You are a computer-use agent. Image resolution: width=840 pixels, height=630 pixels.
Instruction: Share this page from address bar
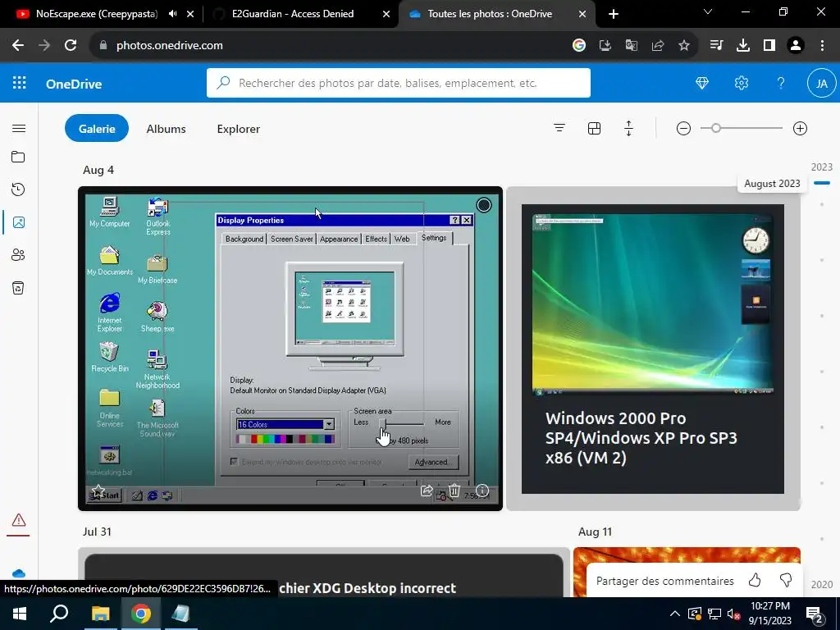tap(658, 46)
